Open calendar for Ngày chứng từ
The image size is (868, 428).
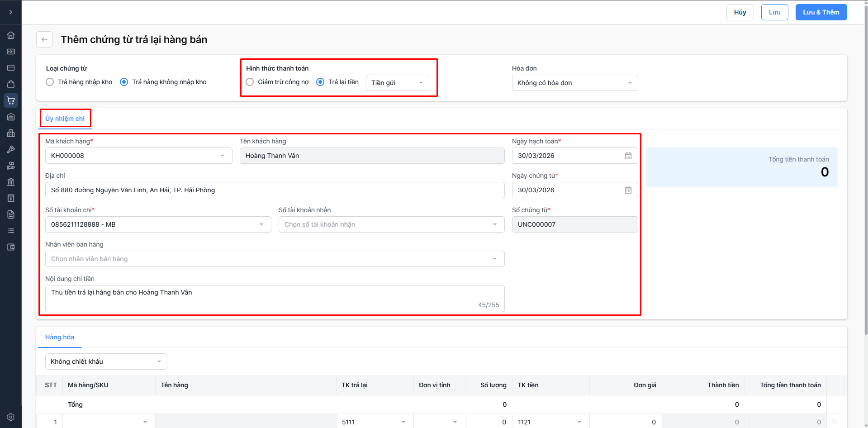tap(628, 190)
